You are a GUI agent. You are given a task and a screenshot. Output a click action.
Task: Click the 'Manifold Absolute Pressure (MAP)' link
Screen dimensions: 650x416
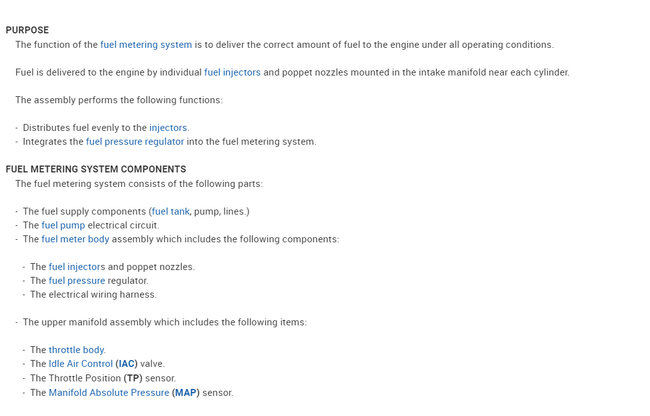click(x=124, y=393)
